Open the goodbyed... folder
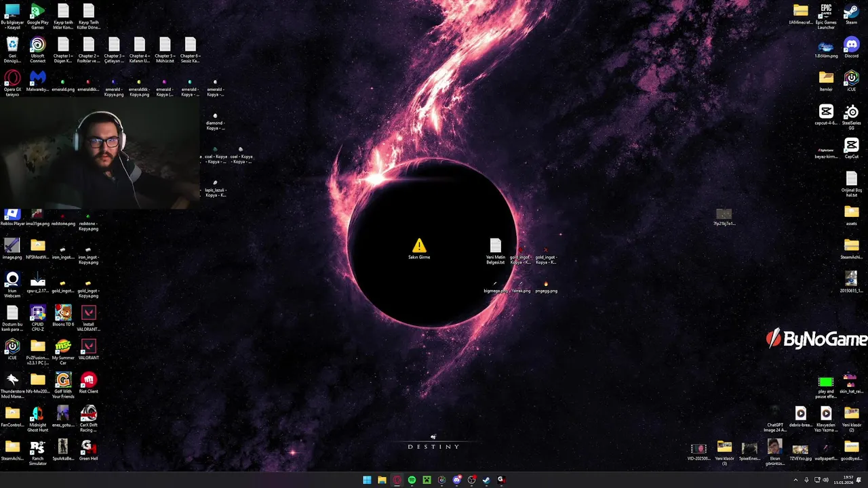The image size is (868, 488). pyautogui.click(x=851, y=451)
